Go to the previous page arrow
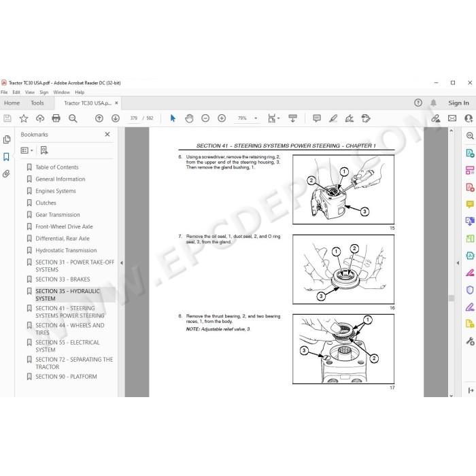This screenshot has width=476, height=476. (99, 118)
